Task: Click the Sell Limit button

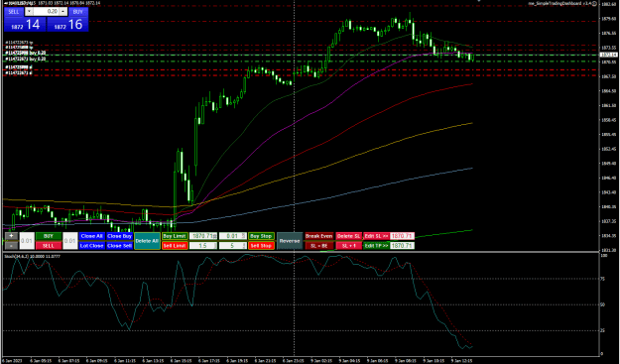Action: [x=175, y=245]
